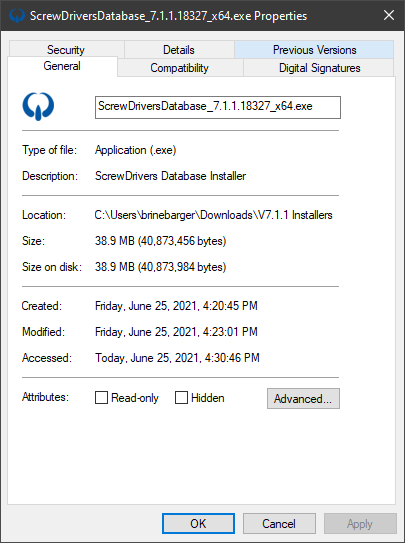
Task: Click the ScrewDrivers application icon beside the filename
Action: click(x=38, y=106)
